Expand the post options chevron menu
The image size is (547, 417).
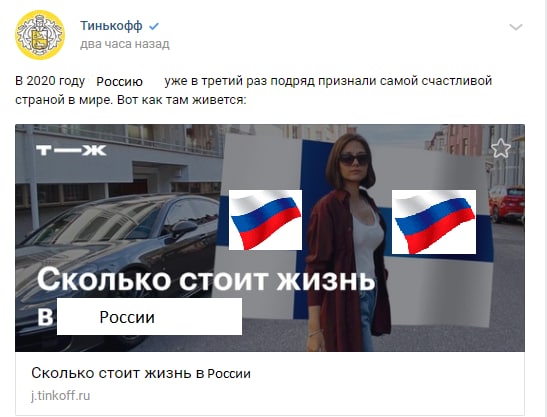(x=516, y=27)
